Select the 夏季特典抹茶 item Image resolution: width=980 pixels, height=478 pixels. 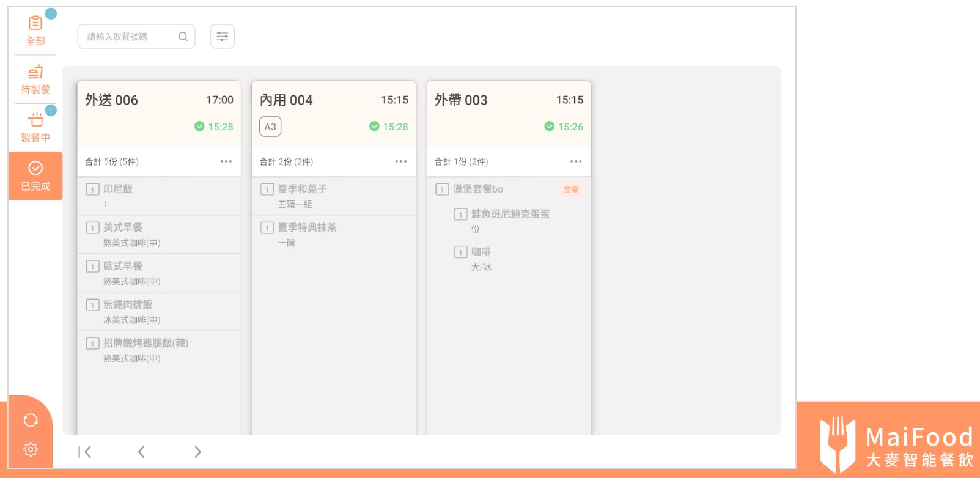coord(307,227)
